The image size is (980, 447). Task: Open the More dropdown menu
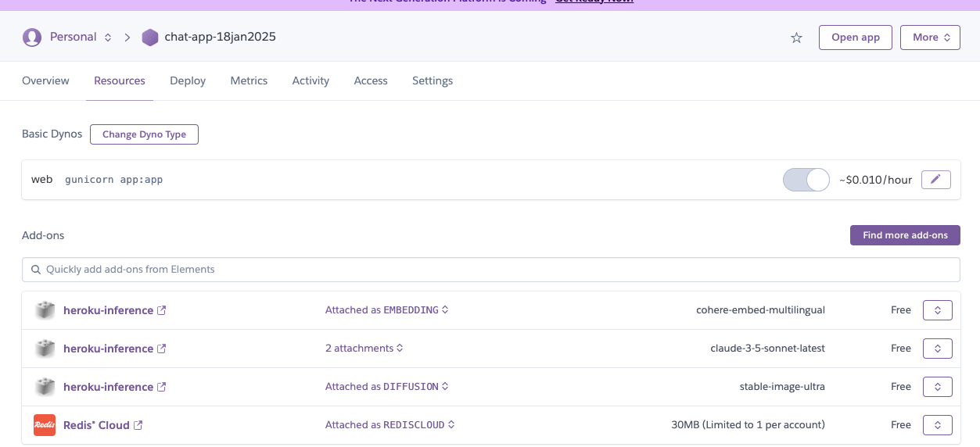pyautogui.click(x=930, y=38)
